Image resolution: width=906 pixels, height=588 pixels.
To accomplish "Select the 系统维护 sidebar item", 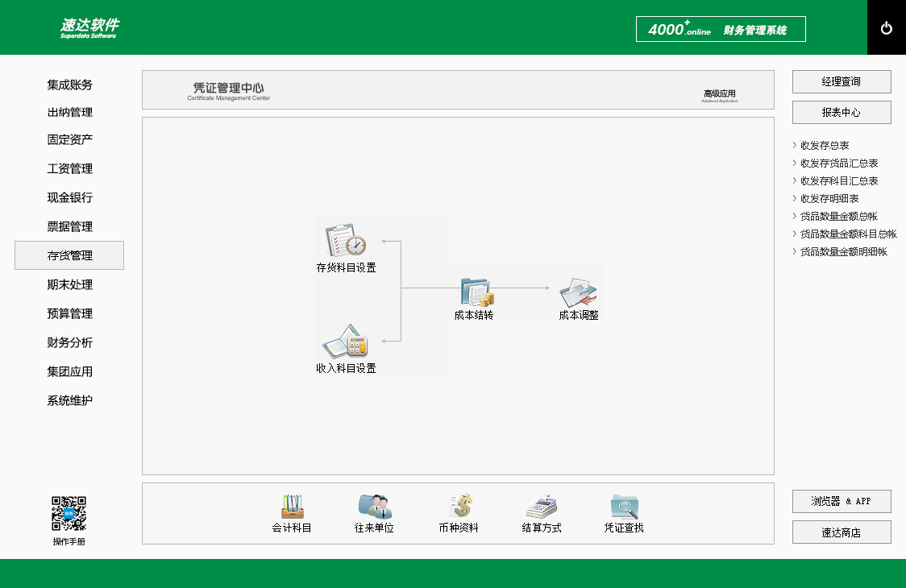I will pyautogui.click(x=69, y=400).
